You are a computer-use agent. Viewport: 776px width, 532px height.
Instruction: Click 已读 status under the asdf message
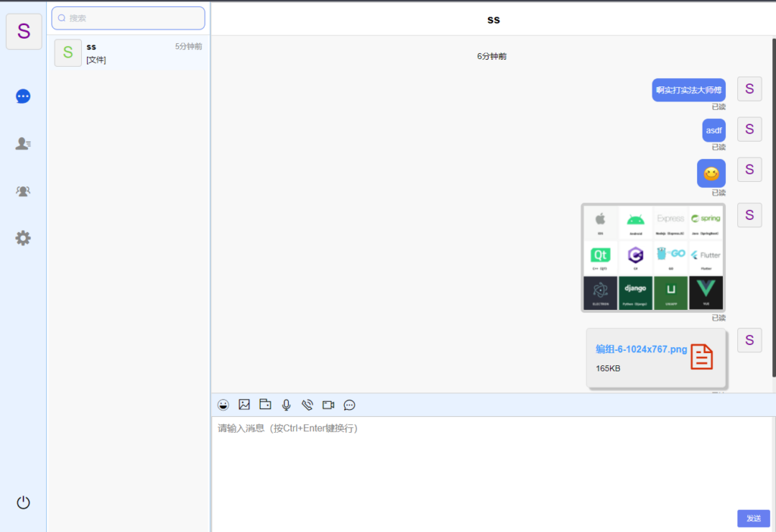click(718, 148)
